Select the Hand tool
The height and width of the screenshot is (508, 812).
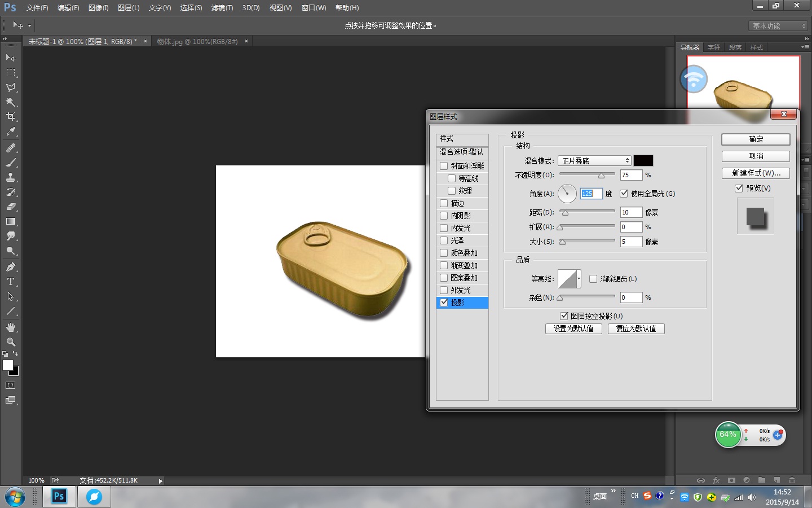pos(11,327)
